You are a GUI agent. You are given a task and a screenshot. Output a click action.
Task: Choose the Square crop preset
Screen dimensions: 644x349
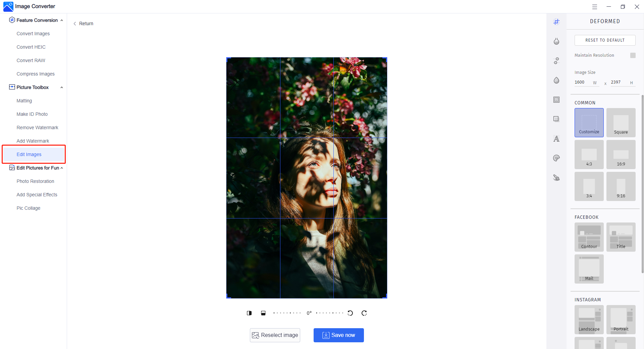pos(621,122)
